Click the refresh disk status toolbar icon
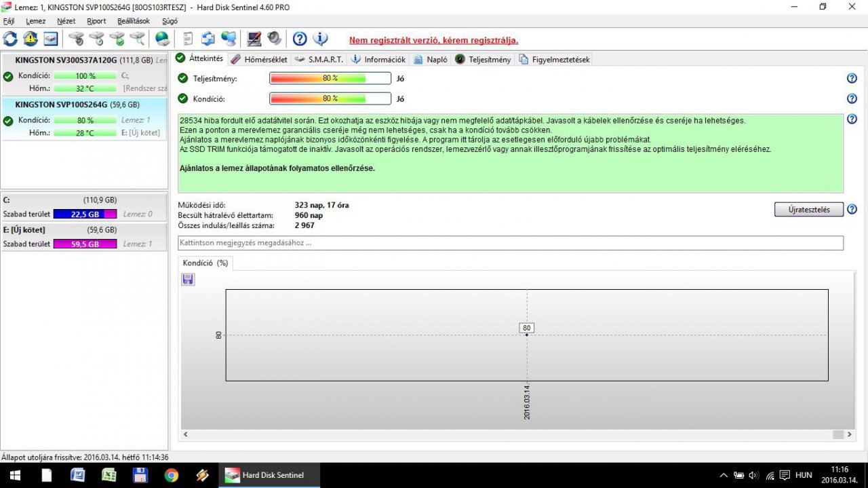 [10, 39]
